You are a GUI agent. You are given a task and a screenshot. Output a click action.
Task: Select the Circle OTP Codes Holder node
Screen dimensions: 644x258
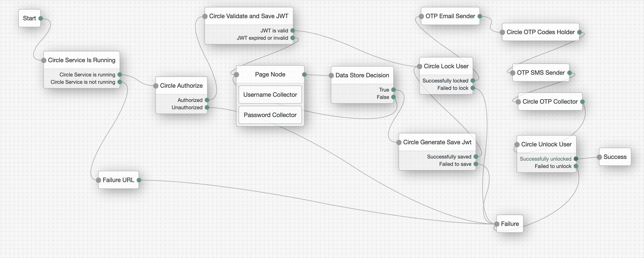pyautogui.click(x=541, y=32)
